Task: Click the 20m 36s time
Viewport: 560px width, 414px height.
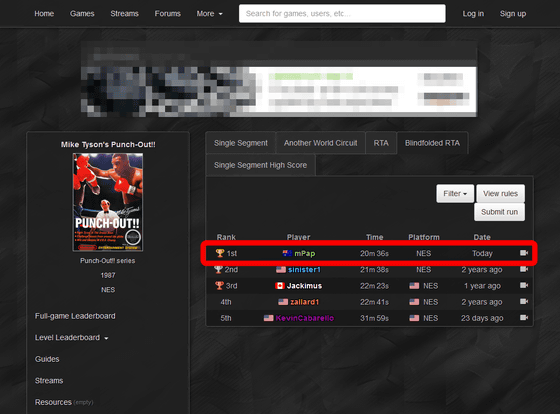Action: [x=374, y=253]
